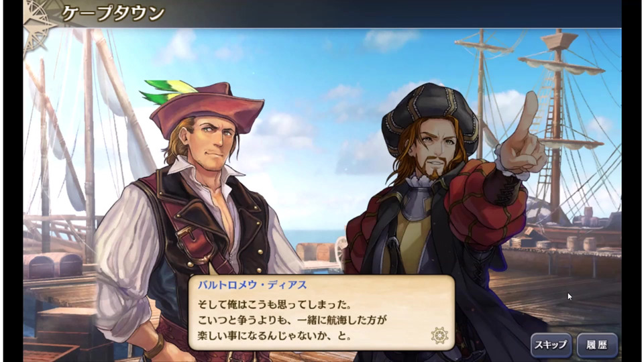Open the 履歴 dialogue history log
644x362 pixels.
pos(597,345)
